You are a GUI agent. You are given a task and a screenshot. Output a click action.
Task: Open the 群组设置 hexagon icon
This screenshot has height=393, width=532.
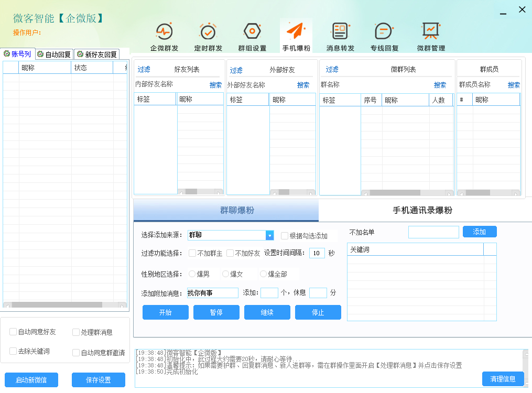pos(252,31)
